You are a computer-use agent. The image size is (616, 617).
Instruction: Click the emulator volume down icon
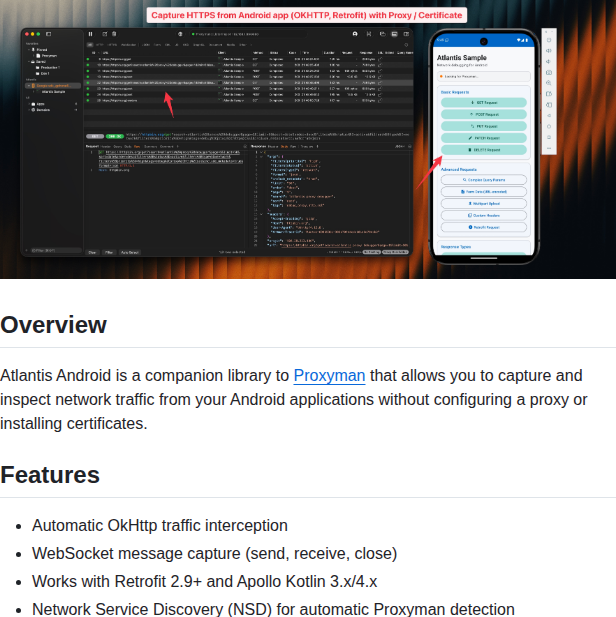[x=549, y=61]
